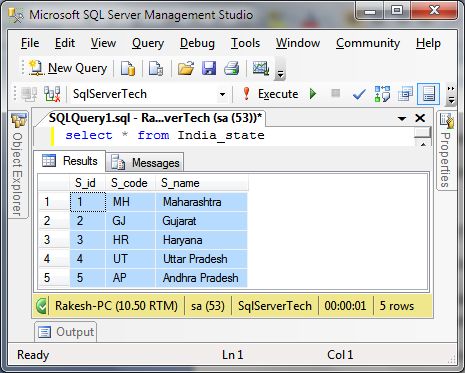Select the Maharashtra cell
465x373 pixels.
[x=202, y=202]
